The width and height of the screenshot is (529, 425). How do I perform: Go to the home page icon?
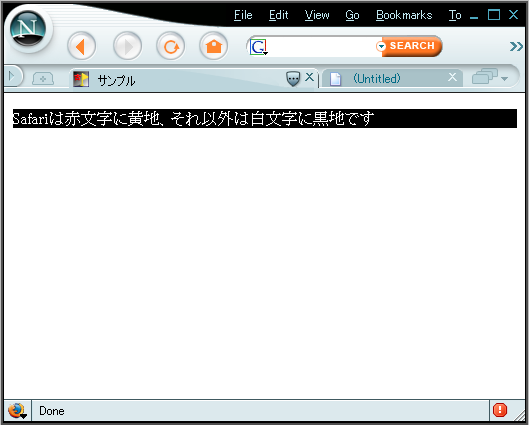pyautogui.click(x=214, y=46)
